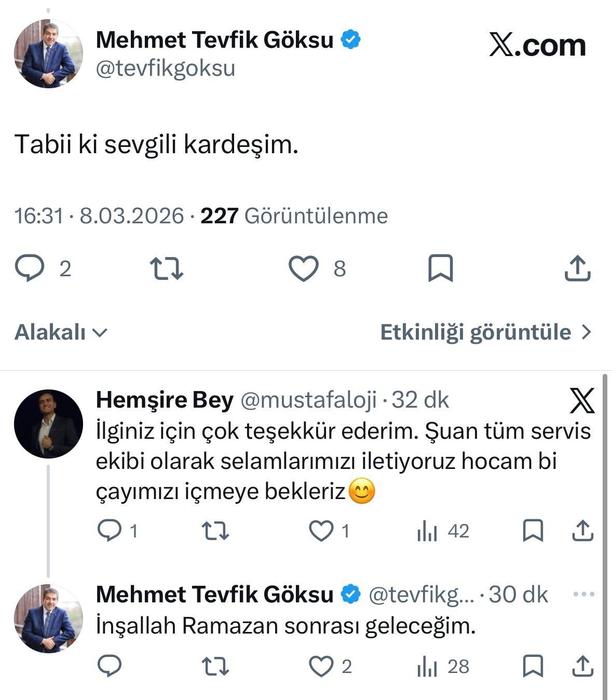Open the Alakalı sort dropdown

click(x=61, y=332)
